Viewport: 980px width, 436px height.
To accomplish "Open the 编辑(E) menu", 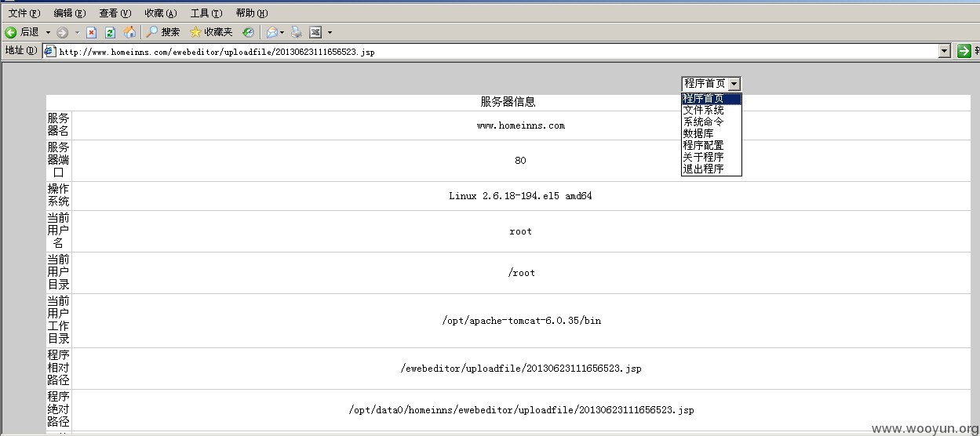I will (70, 13).
